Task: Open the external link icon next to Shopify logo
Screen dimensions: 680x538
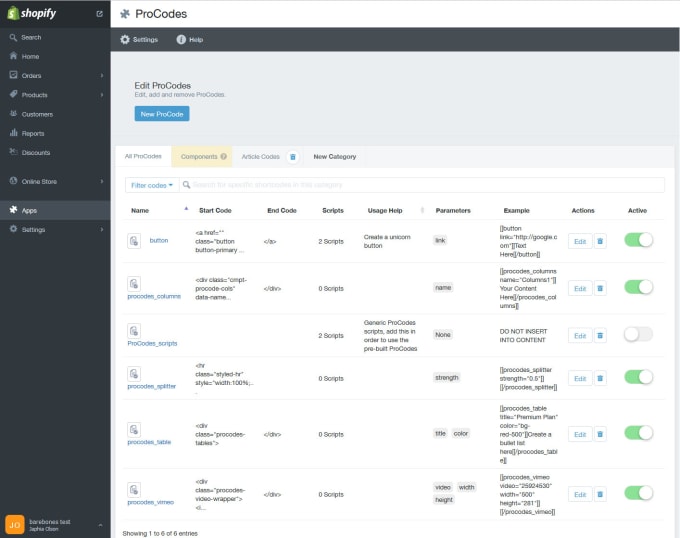Action: click(99, 14)
